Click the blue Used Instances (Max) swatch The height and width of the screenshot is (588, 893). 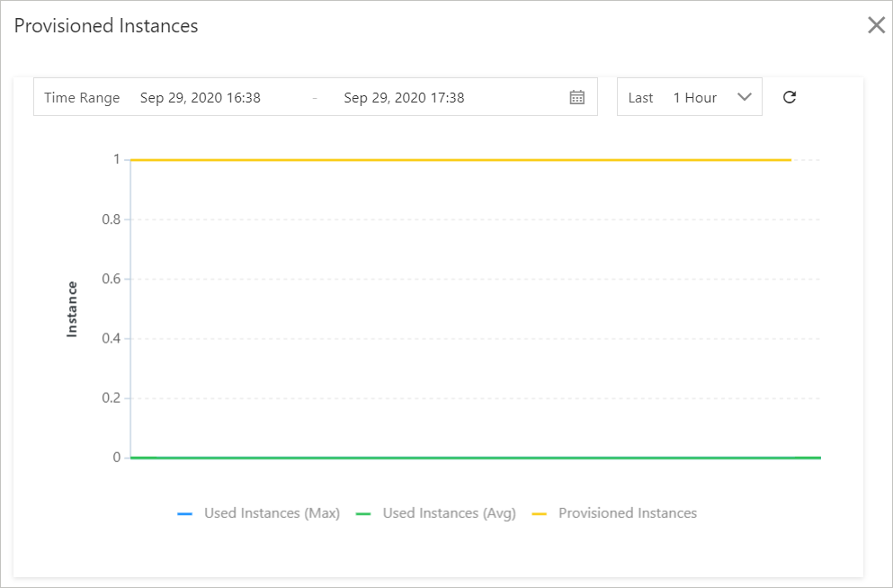185,513
